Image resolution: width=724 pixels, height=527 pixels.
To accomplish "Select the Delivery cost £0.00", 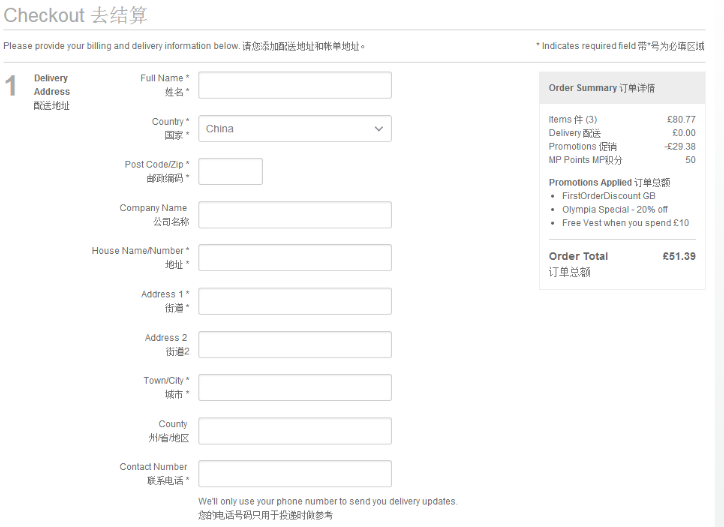I will 684,133.
